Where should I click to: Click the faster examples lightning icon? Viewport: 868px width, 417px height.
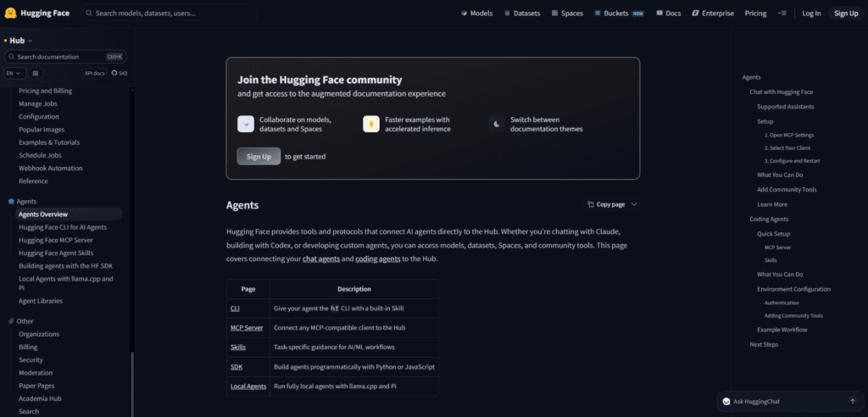click(371, 124)
